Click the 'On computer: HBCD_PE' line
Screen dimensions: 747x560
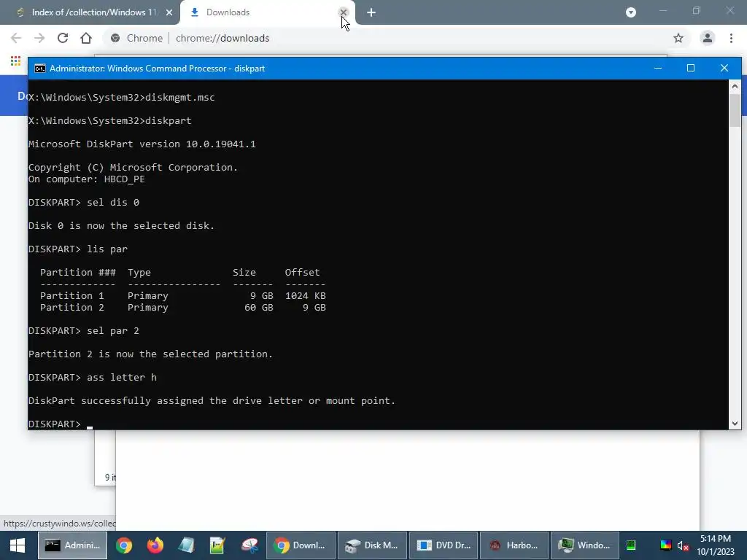click(x=86, y=179)
